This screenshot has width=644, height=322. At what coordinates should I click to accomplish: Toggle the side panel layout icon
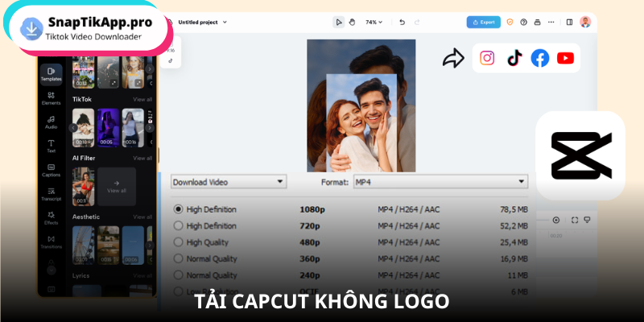tap(569, 23)
